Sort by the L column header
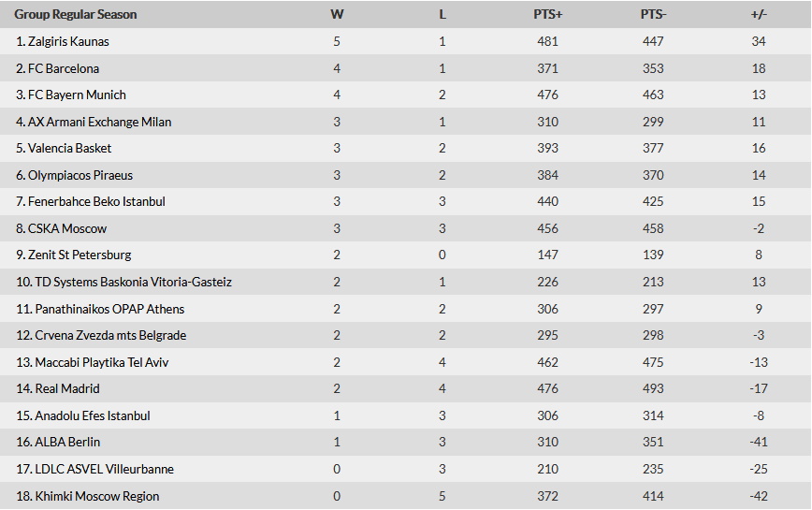 (x=442, y=14)
